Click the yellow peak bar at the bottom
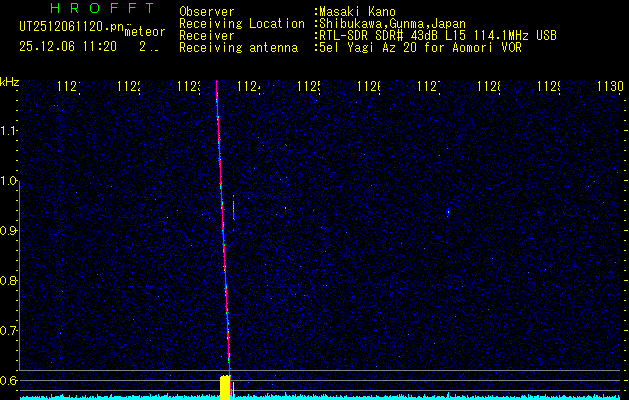 (225, 387)
